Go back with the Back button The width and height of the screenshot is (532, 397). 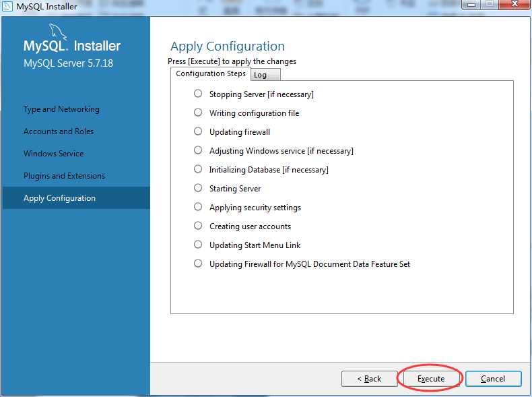[x=370, y=378]
